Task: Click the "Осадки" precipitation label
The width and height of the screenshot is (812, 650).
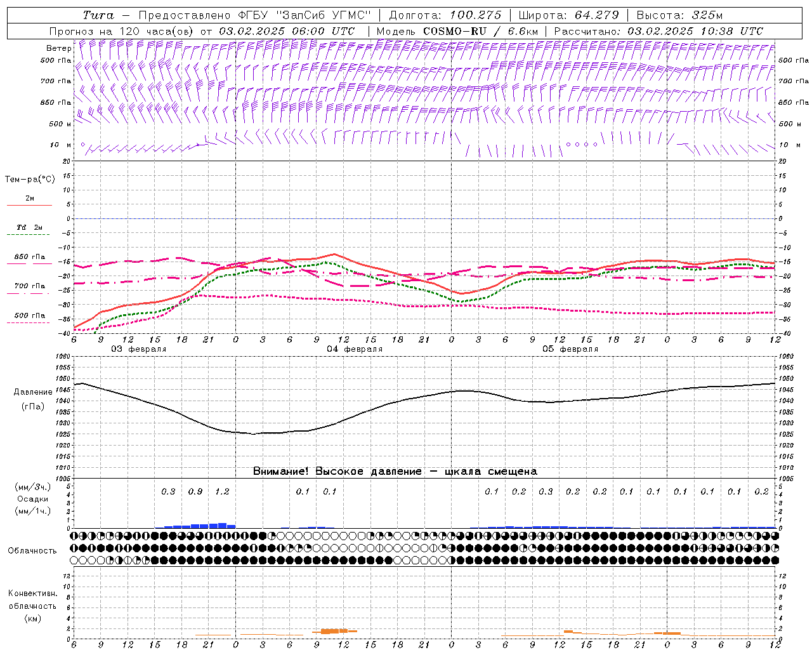Action: [32, 500]
